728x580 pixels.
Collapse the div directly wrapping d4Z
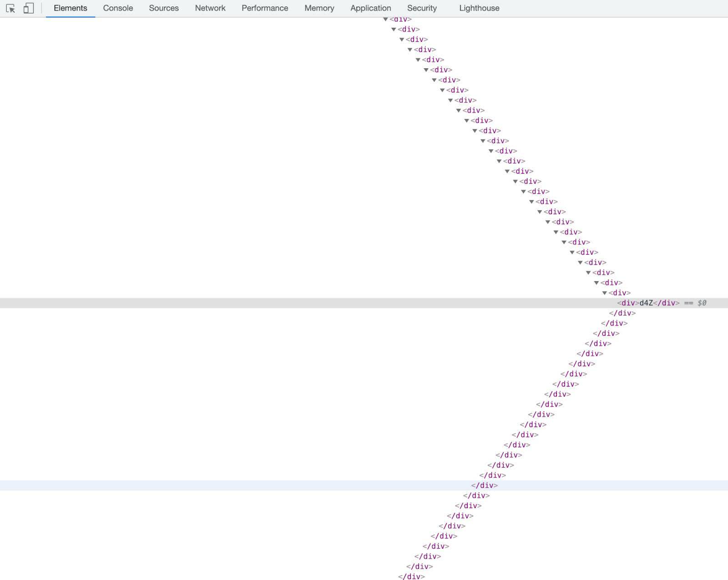[605, 293]
